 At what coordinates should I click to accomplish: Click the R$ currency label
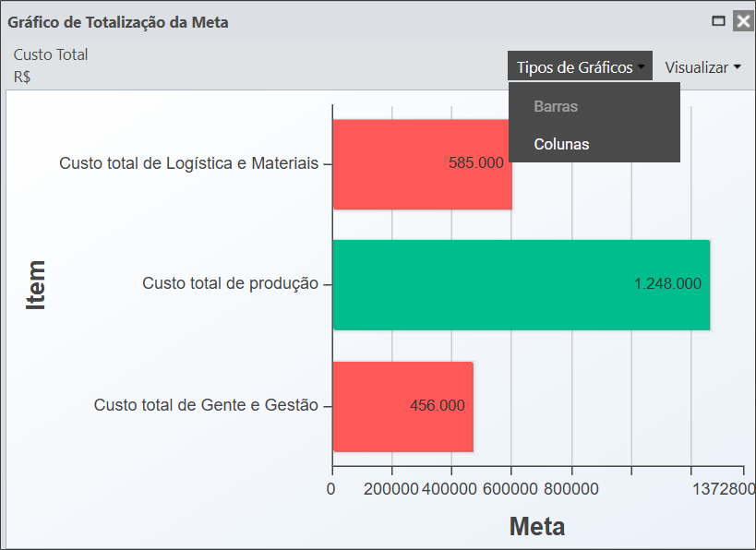coord(22,77)
